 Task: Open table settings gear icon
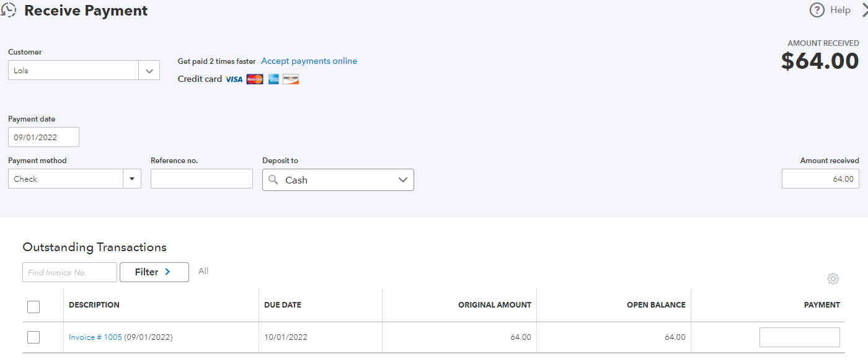[x=833, y=279]
